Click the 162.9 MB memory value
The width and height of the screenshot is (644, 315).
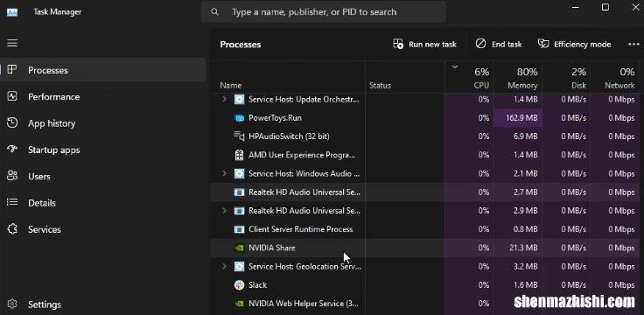(521, 118)
